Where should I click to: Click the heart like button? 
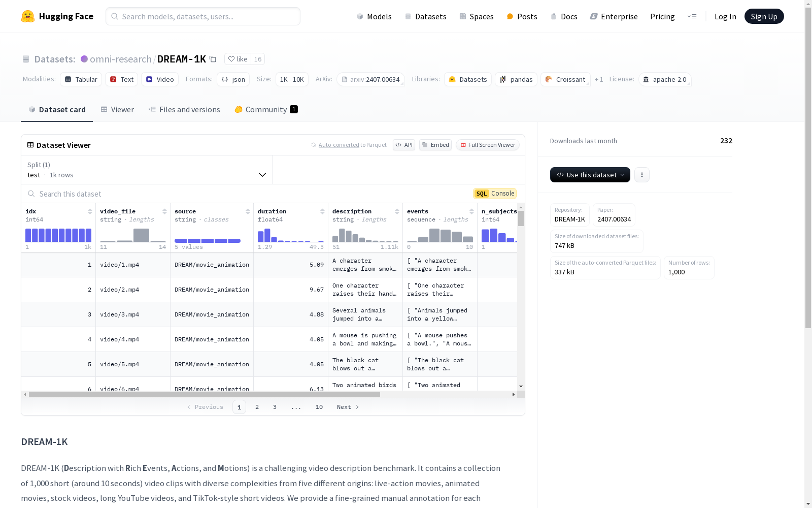pyautogui.click(x=238, y=59)
